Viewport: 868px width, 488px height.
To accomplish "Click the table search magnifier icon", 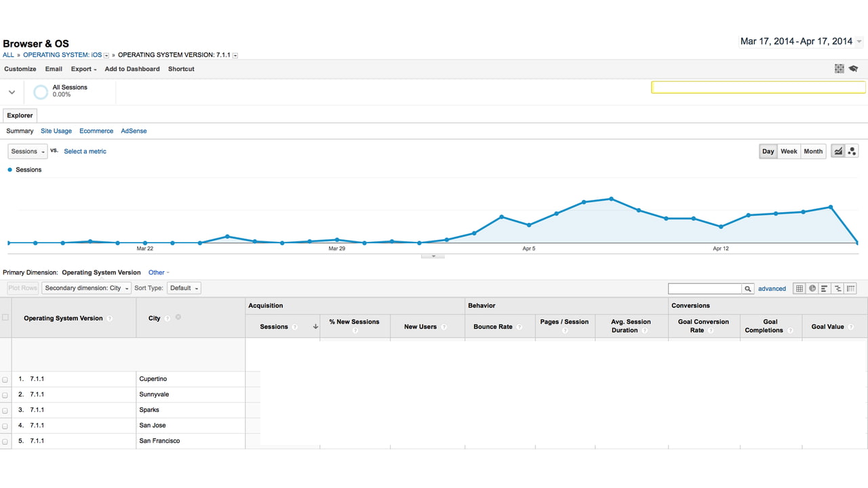I will tap(748, 289).
